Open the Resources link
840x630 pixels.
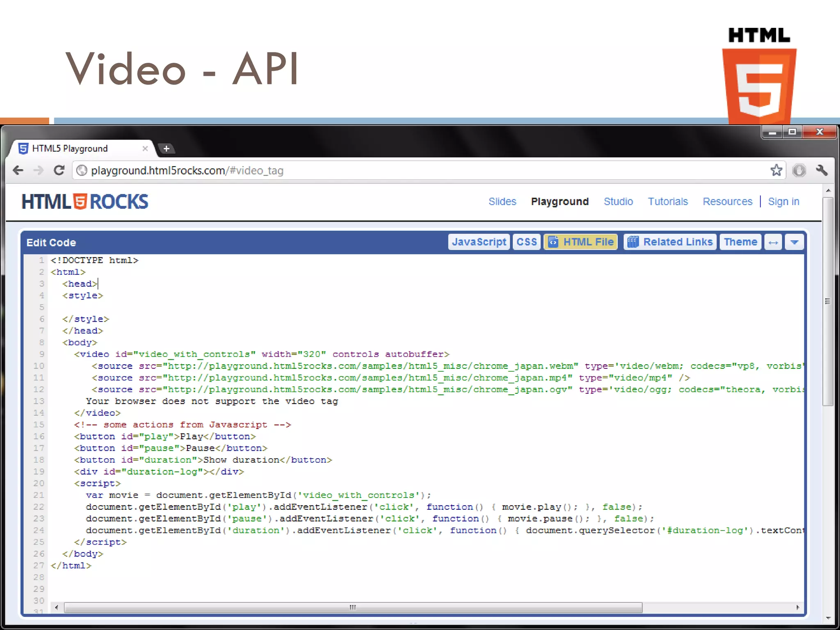(x=728, y=202)
